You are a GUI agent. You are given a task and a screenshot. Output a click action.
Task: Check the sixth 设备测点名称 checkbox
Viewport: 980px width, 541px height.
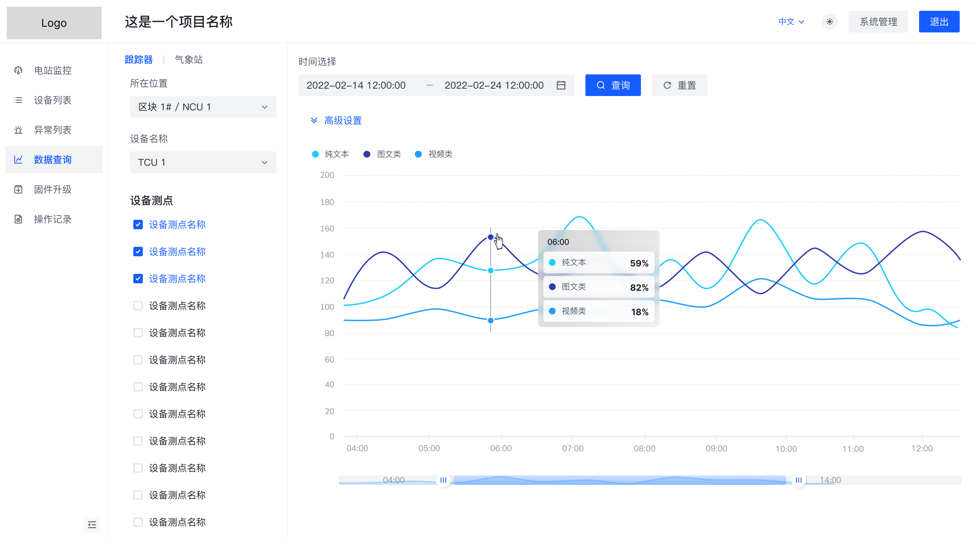click(x=138, y=360)
